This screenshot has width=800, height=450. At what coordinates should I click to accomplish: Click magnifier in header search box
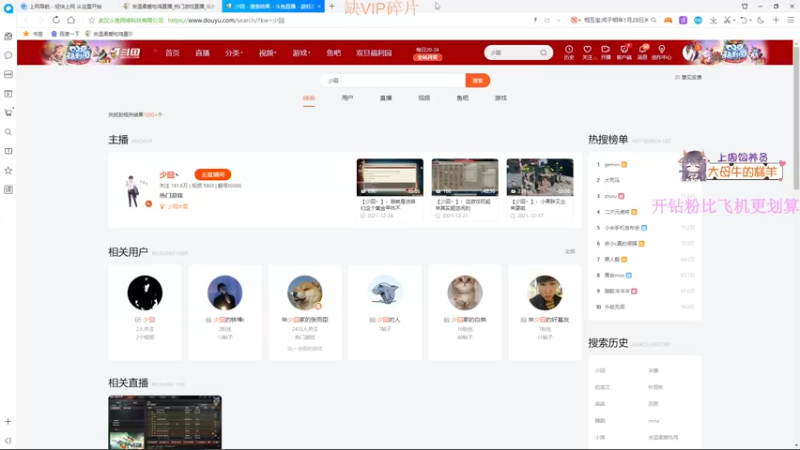[544, 53]
